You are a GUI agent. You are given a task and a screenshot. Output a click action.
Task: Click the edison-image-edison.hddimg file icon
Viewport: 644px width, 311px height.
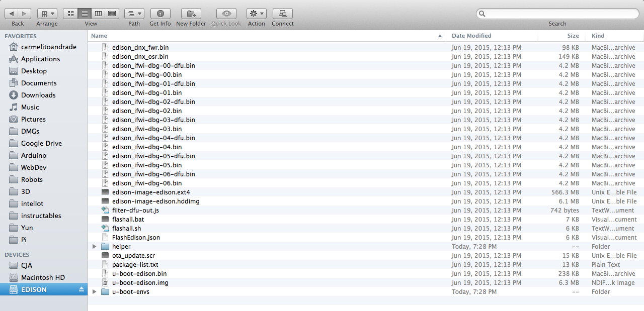click(105, 201)
